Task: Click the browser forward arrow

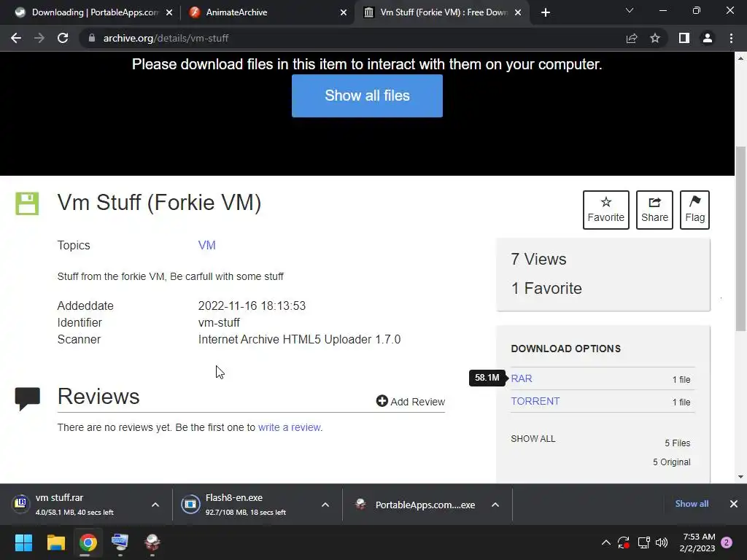Action: pos(39,38)
